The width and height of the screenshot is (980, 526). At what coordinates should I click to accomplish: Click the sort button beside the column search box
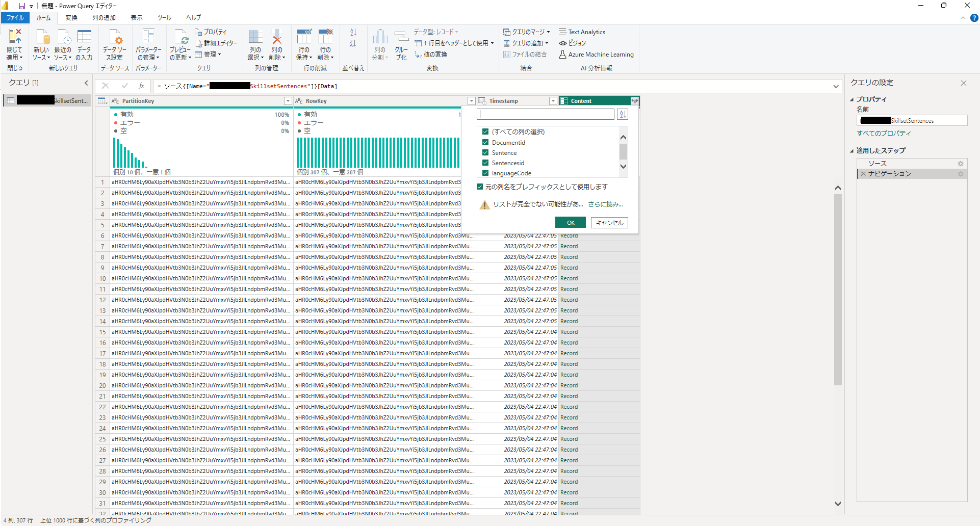(x=623, y=114)
